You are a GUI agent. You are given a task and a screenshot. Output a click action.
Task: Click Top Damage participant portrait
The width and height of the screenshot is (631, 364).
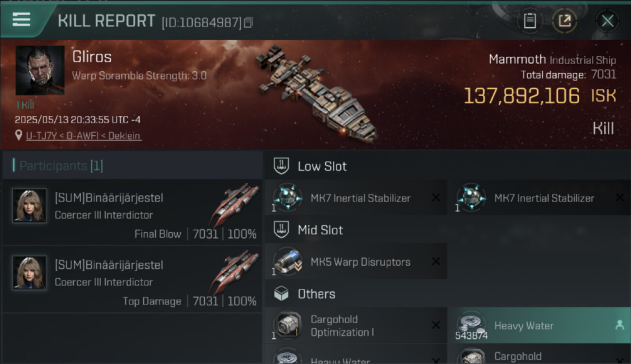click(x=30, y=273)
